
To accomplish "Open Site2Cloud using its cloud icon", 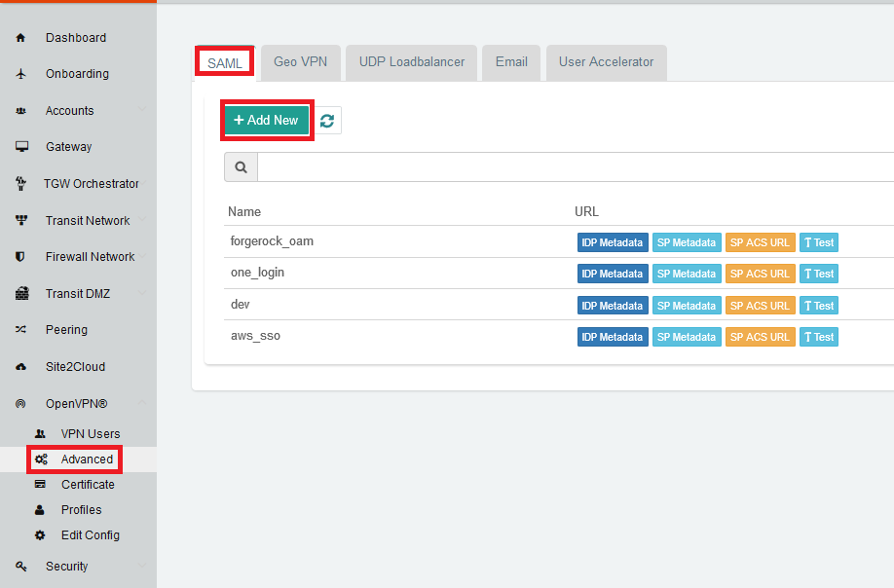I will (19, 366).
